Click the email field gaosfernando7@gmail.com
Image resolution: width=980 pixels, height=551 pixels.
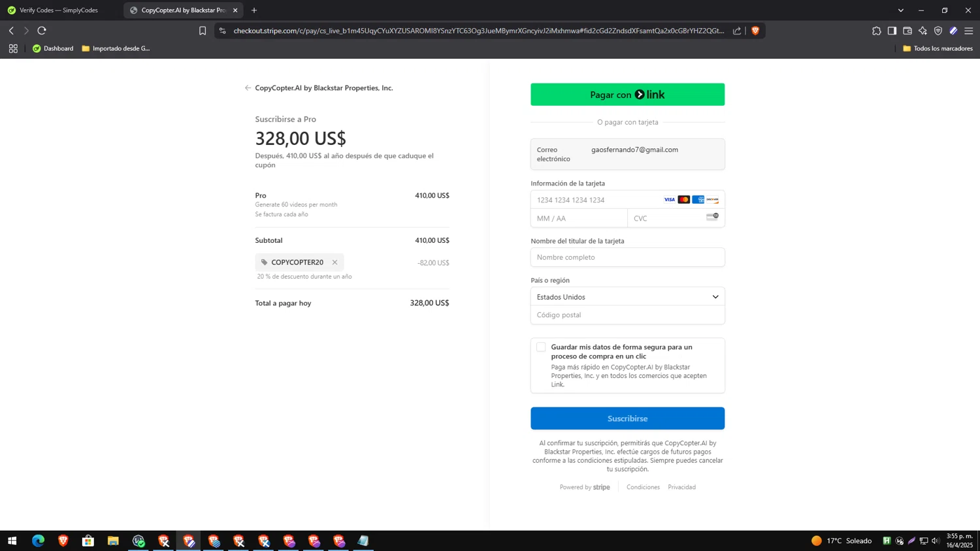coord(627,154)
